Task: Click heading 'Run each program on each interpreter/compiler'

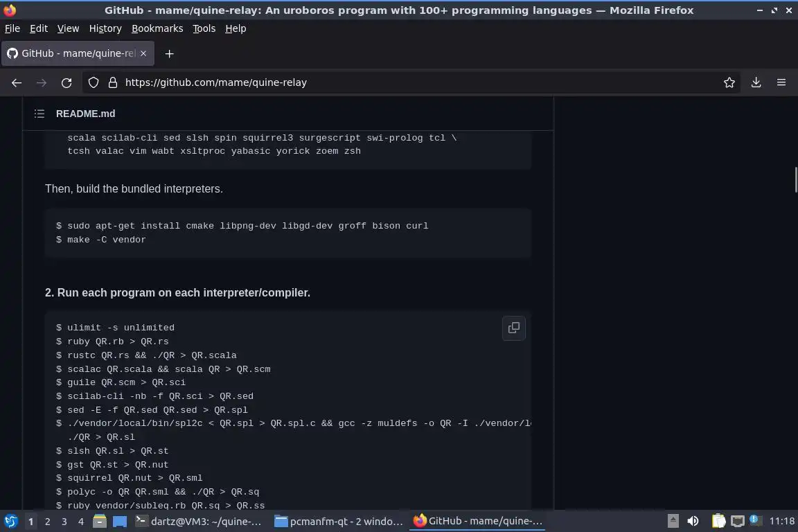Action: pyautogui.click(x=177, y=293)
